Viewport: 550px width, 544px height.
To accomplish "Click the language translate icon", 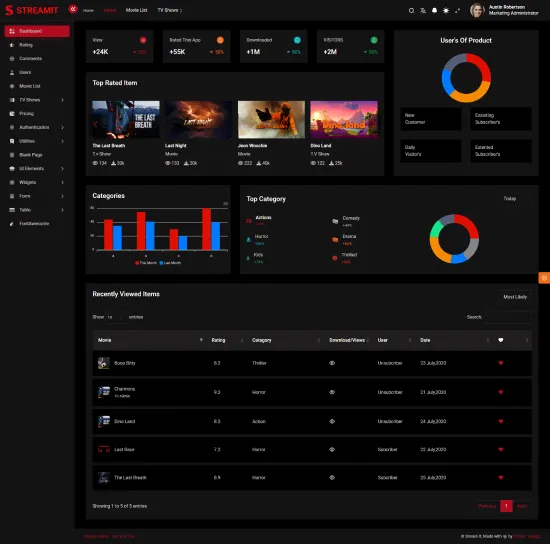I will tap(423, 11).
